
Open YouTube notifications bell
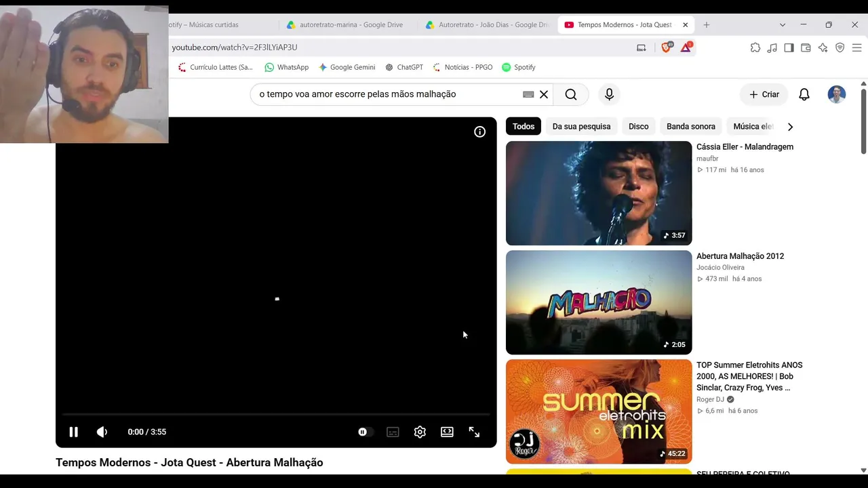click(x=804, y=94)
